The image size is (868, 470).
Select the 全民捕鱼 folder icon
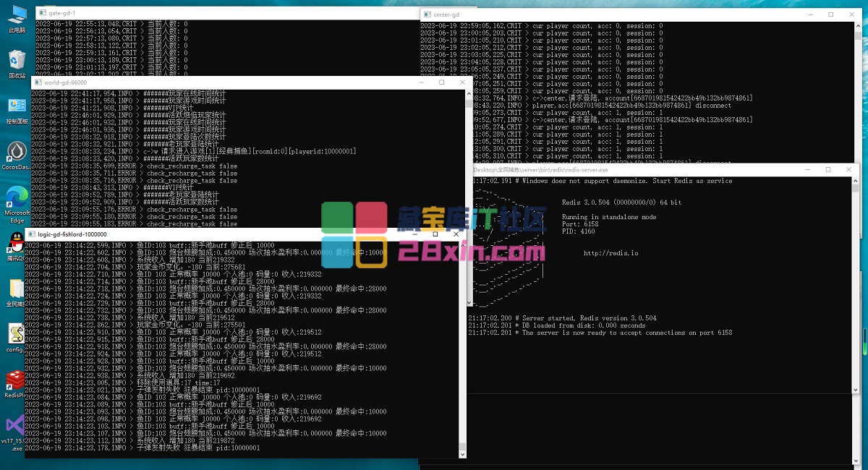tap(17, 293)
